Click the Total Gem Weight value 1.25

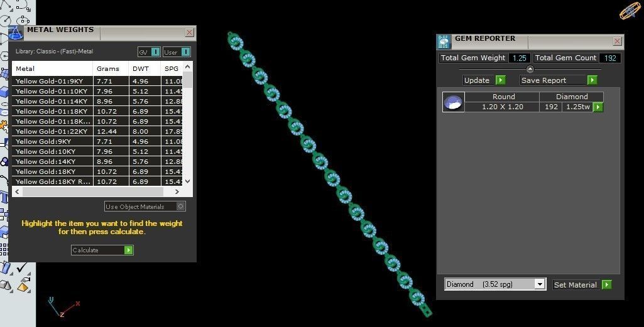(x=519, y=58)
